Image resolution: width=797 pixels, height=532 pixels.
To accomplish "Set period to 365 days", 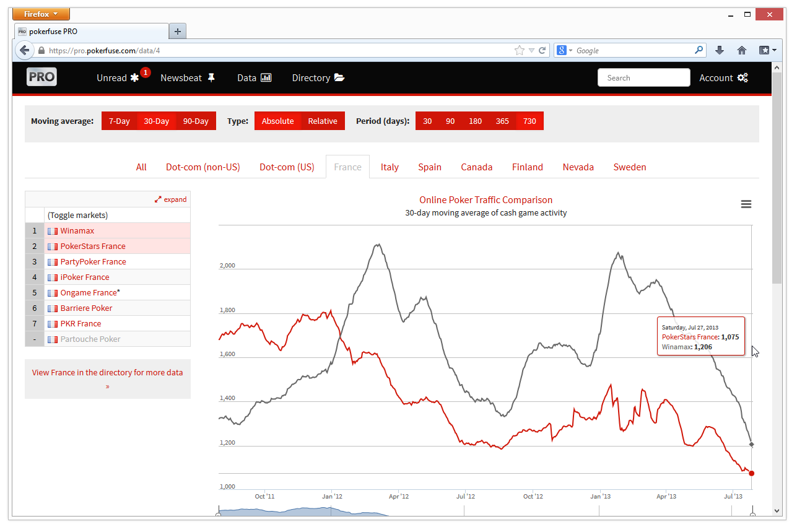I will tap(502, 121).
